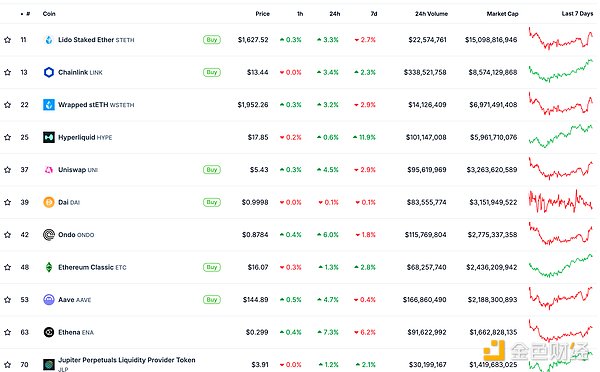Click the Chainlink coin logo icon

pos(49,72)
